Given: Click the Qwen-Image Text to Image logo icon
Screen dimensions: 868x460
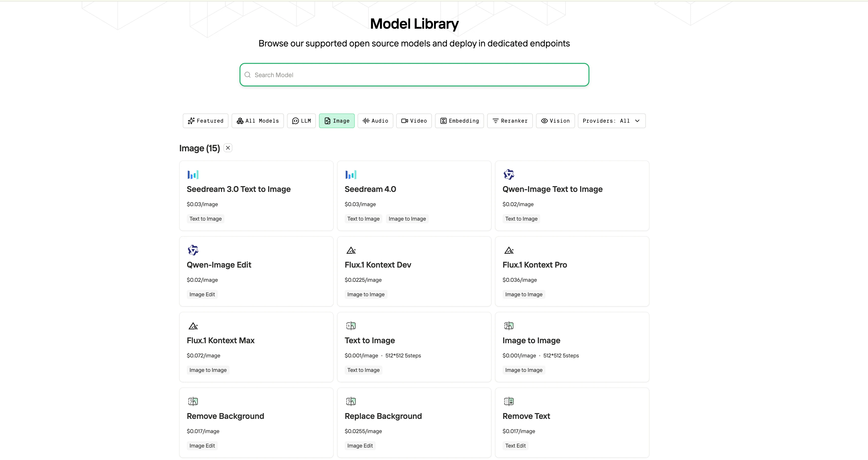Looking at the screenshot, I should pos(509,175).
